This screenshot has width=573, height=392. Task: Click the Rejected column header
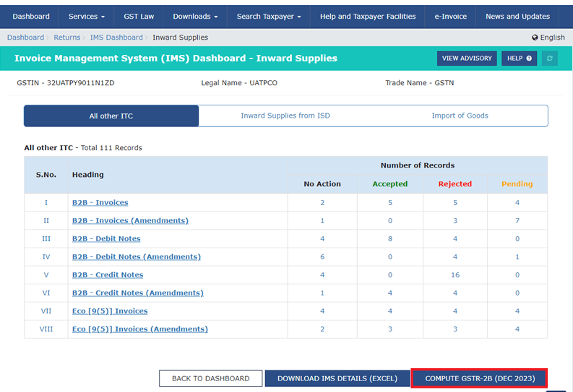[x=455, y=184]
